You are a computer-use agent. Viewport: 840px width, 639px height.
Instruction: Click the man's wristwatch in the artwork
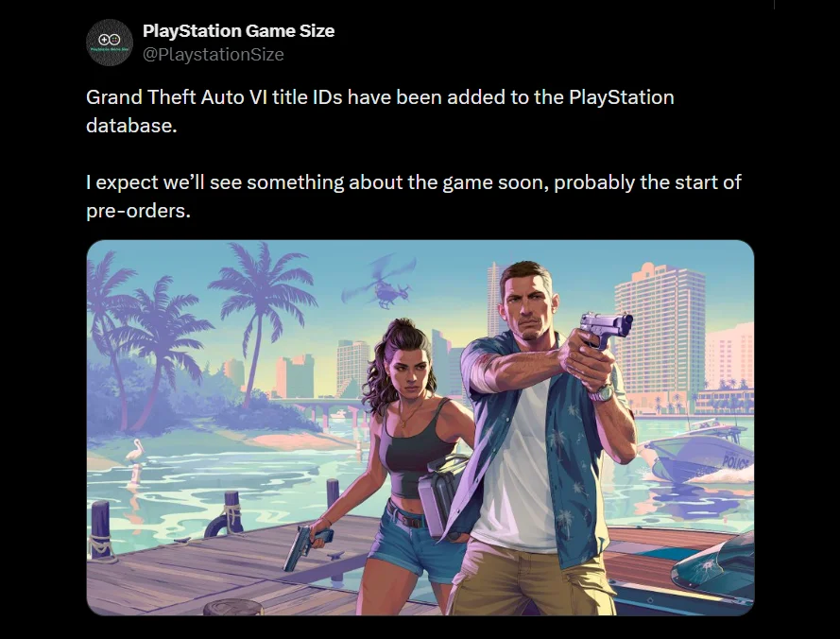pos(603,393)
